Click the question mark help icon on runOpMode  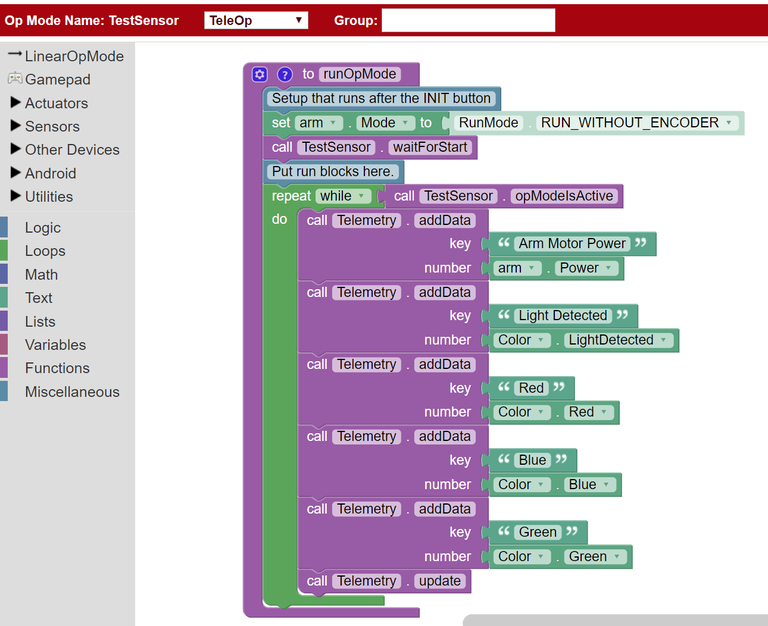pyautogui.click(x=284, y=74)
